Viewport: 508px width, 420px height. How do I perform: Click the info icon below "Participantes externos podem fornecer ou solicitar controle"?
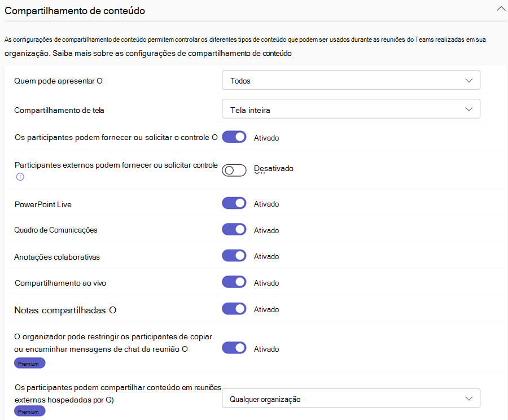click(20, 177)
